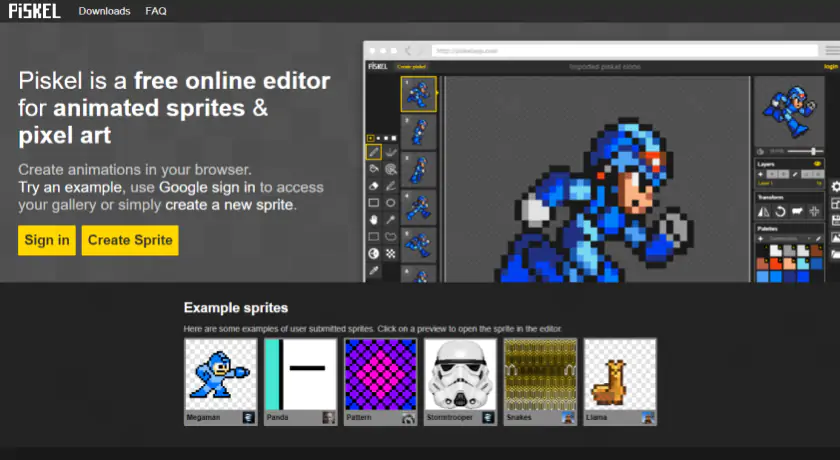The width and height of the screenshot is (840, 460).
Task: Click the align-to-center transform icon
Action: pyautogui.click(x=814, y=211)
